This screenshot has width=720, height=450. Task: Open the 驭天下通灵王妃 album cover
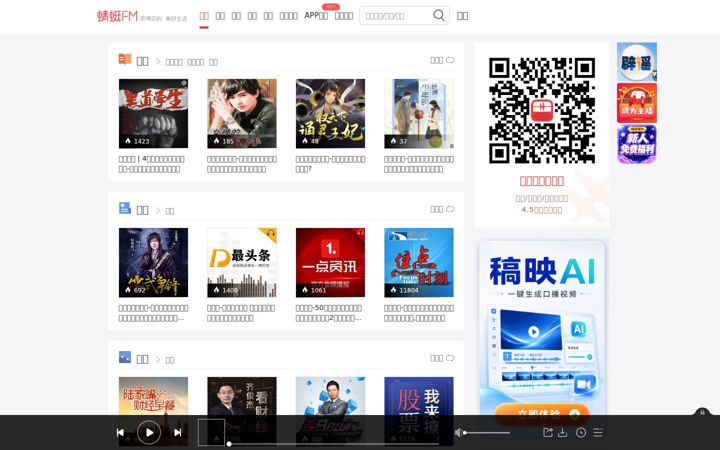331,113
